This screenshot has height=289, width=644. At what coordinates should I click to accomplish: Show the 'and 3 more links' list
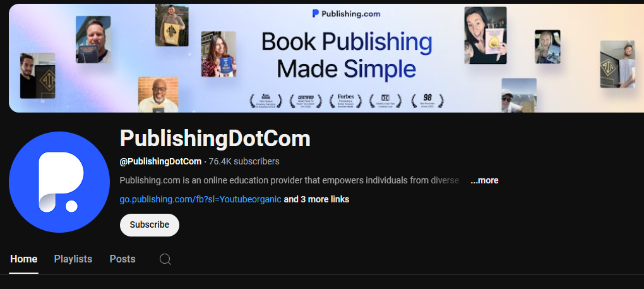316,199
